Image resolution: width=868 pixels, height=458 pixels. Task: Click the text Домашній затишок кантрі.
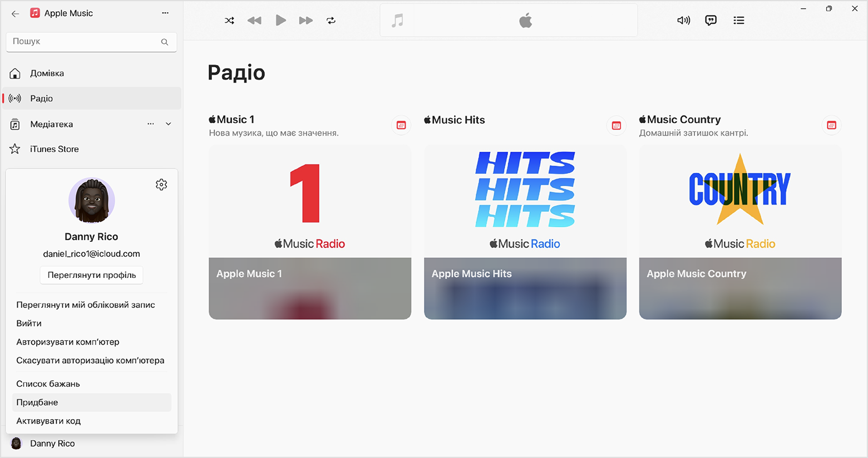[x=694, y=133]
